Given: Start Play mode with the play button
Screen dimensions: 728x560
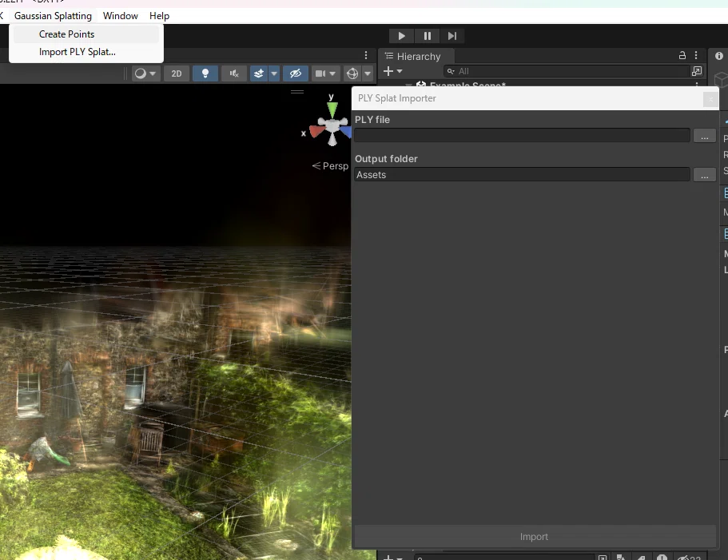Looking at the screenshot, I should [x=402, y=36].
